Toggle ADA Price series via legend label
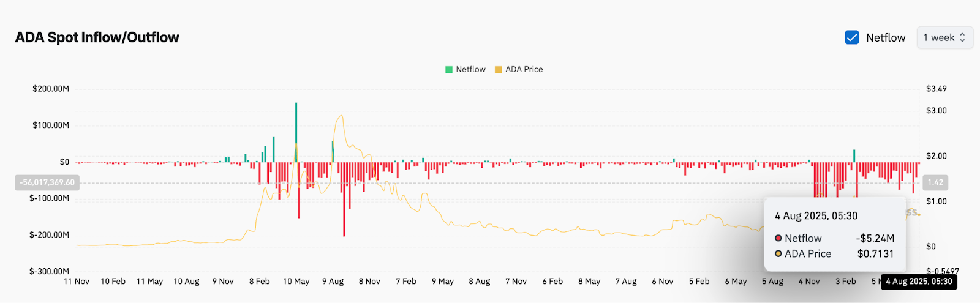This screenshot has width=980, height=303. pyautogui.click(x=524, y=70)
